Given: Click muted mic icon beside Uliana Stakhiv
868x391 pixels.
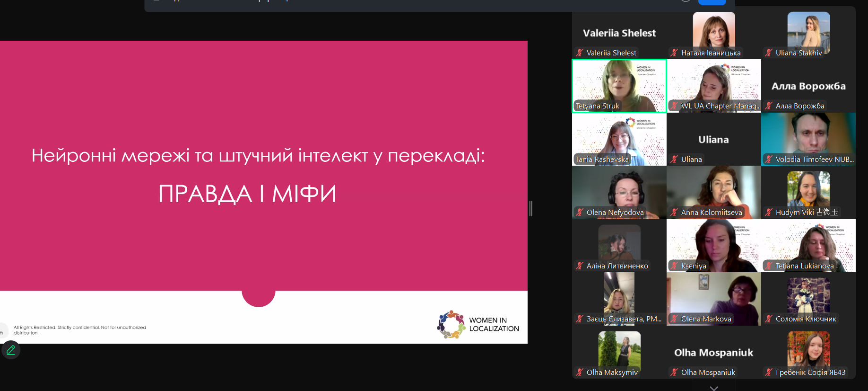Looking at the screenshot, I should [x=769, y=53].
